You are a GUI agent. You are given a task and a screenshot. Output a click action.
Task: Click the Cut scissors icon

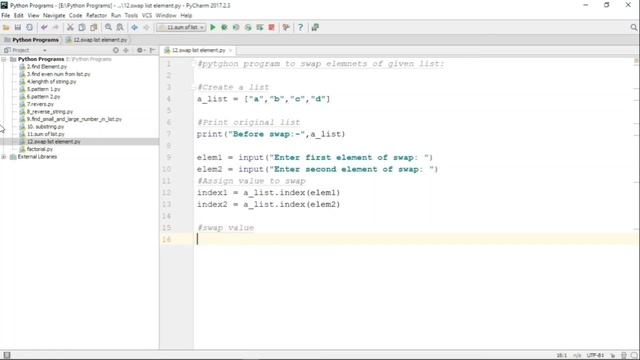pos(70,27)
